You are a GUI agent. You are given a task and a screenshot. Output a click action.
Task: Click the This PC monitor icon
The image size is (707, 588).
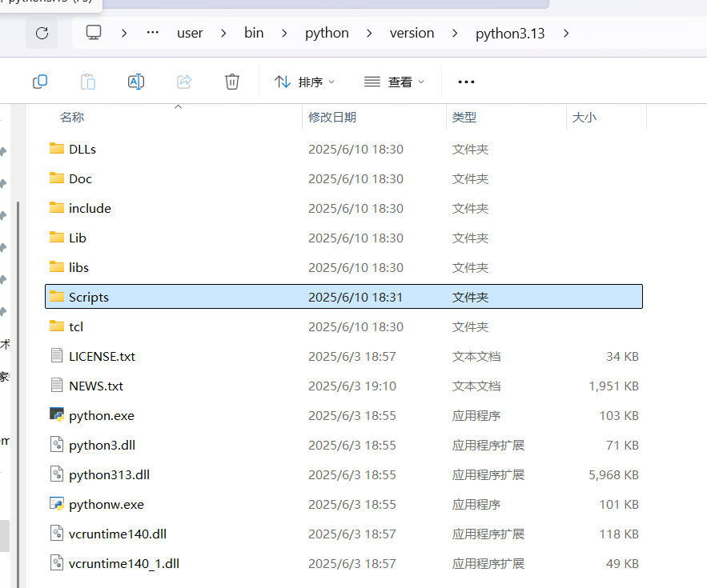coord(94,33)
